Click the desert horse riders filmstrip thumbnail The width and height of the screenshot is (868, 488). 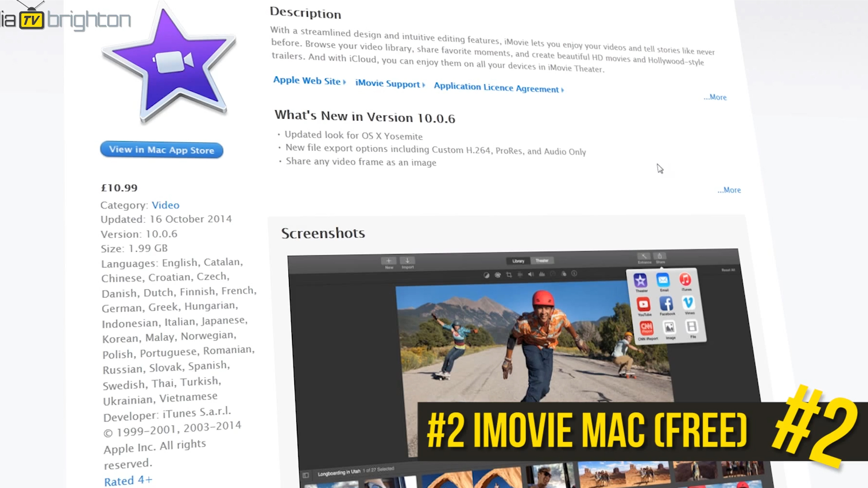pyautogui.click(x=624, y=474)
